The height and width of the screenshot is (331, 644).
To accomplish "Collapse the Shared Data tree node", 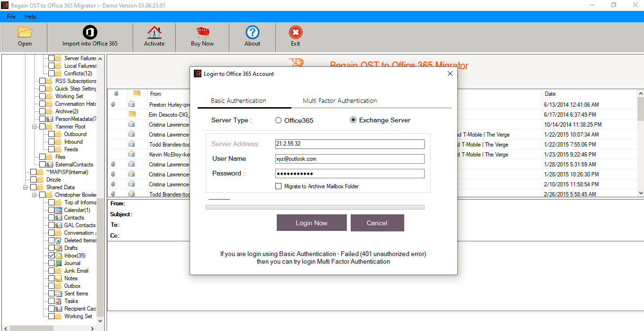I will (x=26, y=187).
